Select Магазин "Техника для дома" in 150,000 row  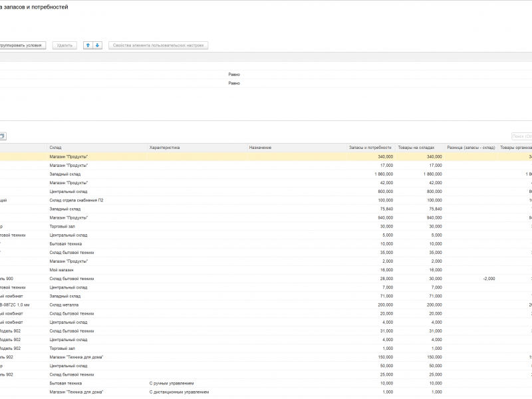[76, 357]
